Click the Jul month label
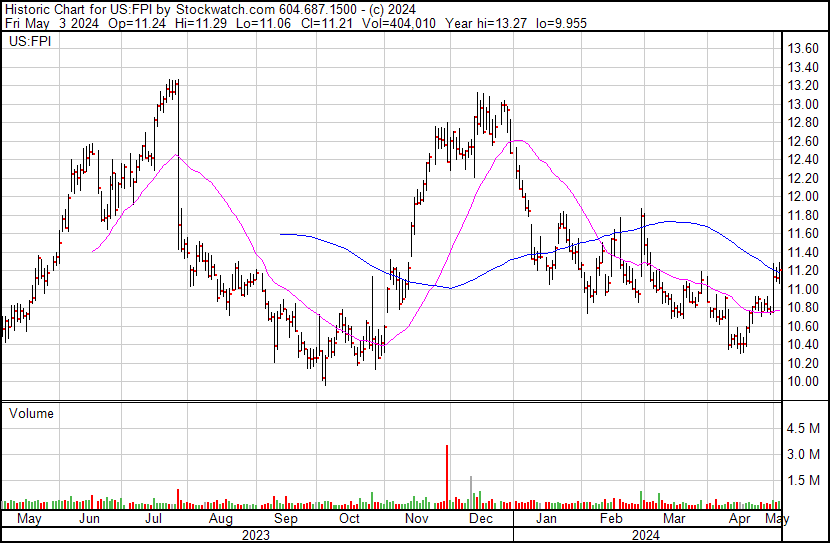Image resolution: width=830 pixels, height=543 pixels. click(153, 518)
